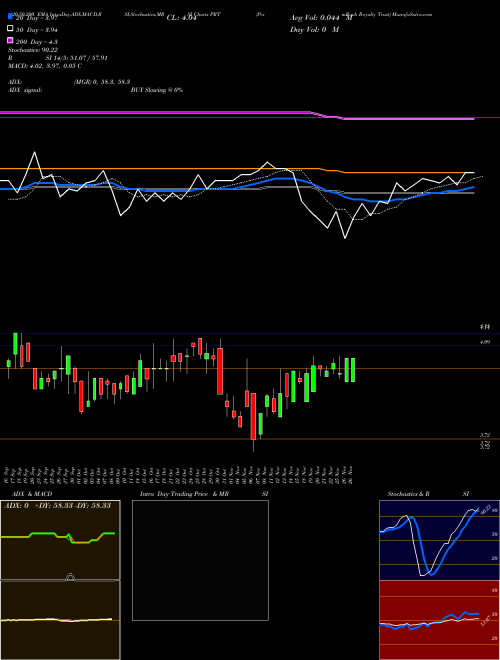Screen dimensions: 500x660
Task: Click the 'BUY Slowing @ 0%' signal text
Action: (157, 90)
